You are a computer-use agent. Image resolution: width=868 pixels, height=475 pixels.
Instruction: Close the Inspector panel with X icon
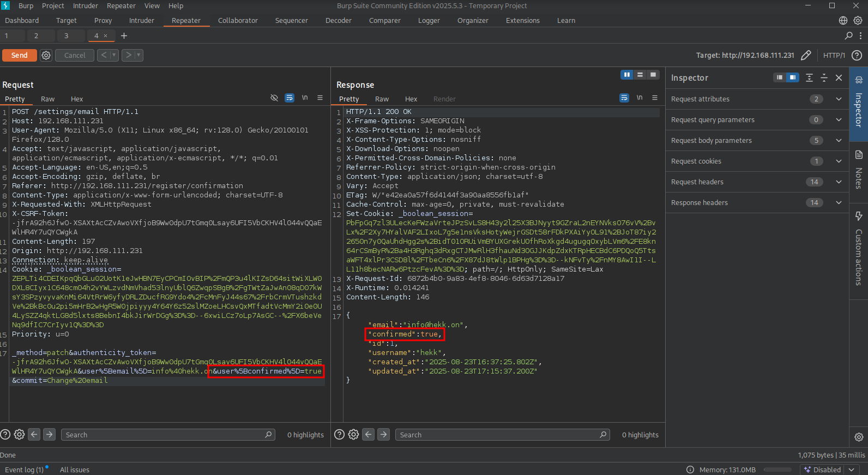pos(839,78)
